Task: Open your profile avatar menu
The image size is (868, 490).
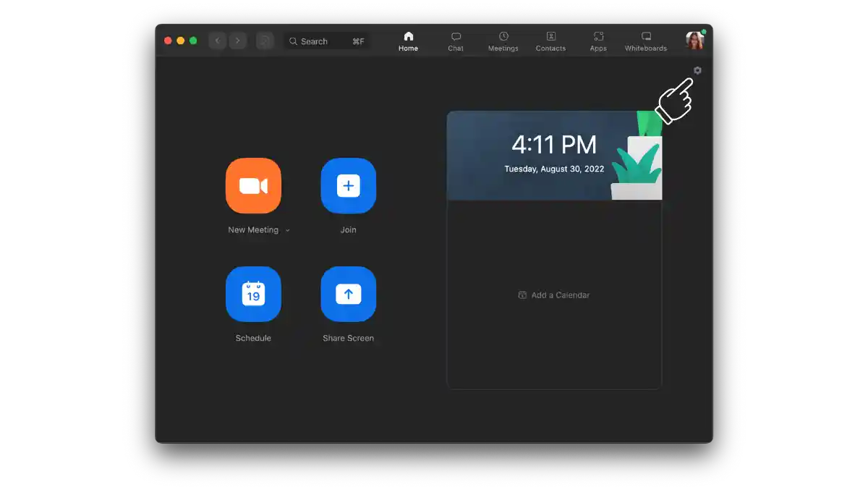Action: click(x=694, y=41)
